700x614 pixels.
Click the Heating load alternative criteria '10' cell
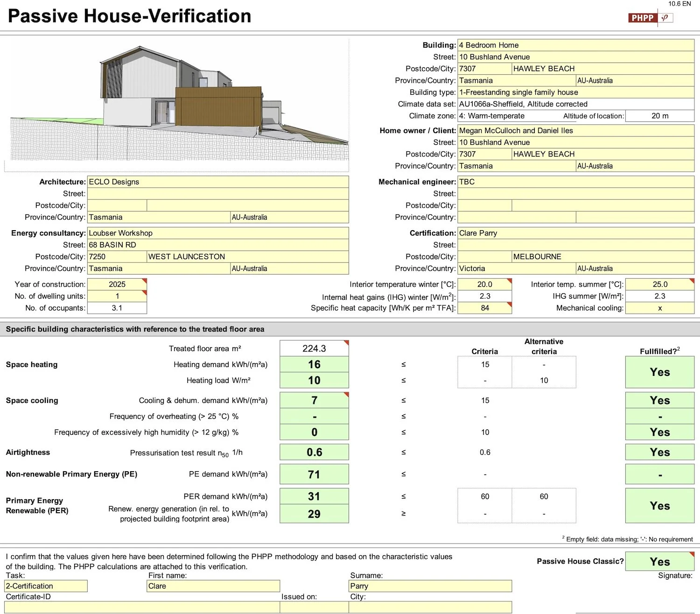point(544,381)
